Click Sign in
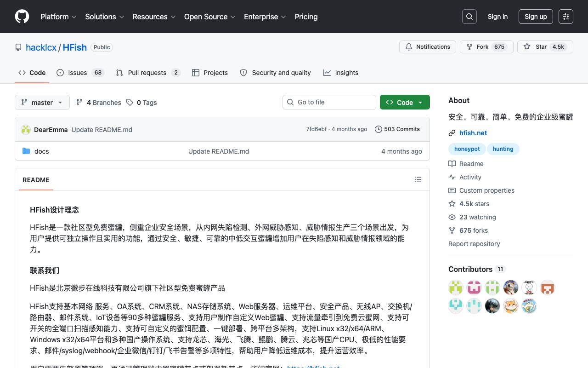This screenshot has height=368, width=588. [x=498, y=17]
